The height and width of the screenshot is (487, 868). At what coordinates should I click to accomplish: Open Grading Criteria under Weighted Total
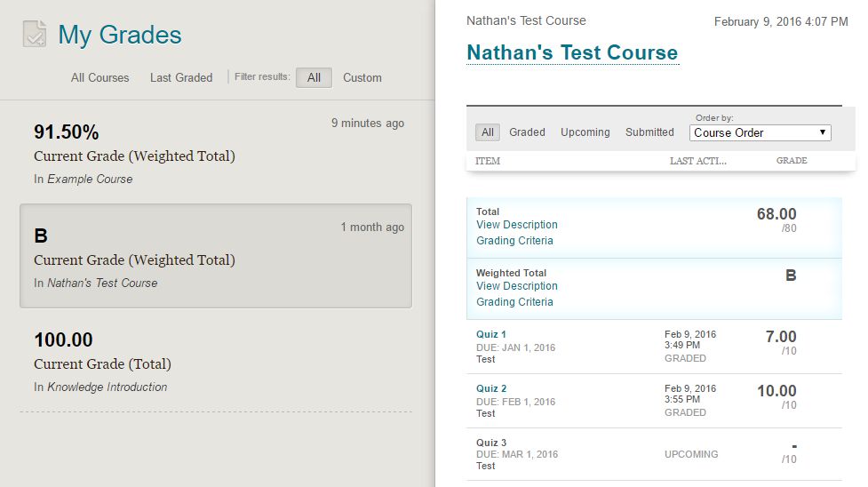point(514,302)
